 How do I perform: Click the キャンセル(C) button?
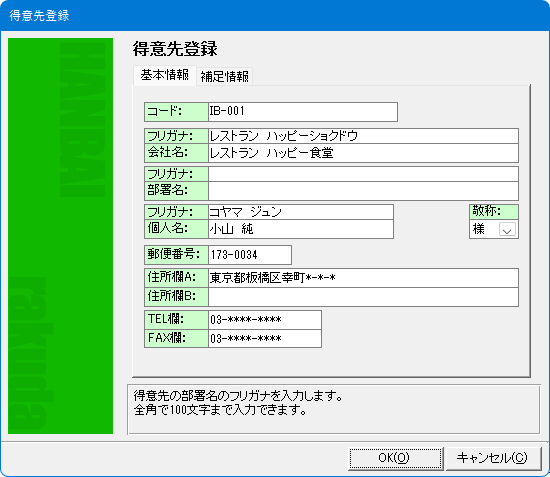[x=493, y=458]
